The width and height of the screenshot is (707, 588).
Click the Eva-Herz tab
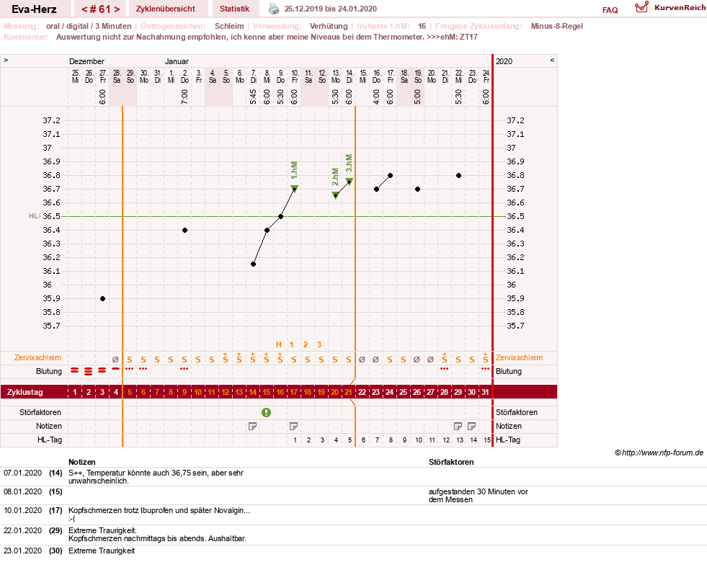coord(35,9)
